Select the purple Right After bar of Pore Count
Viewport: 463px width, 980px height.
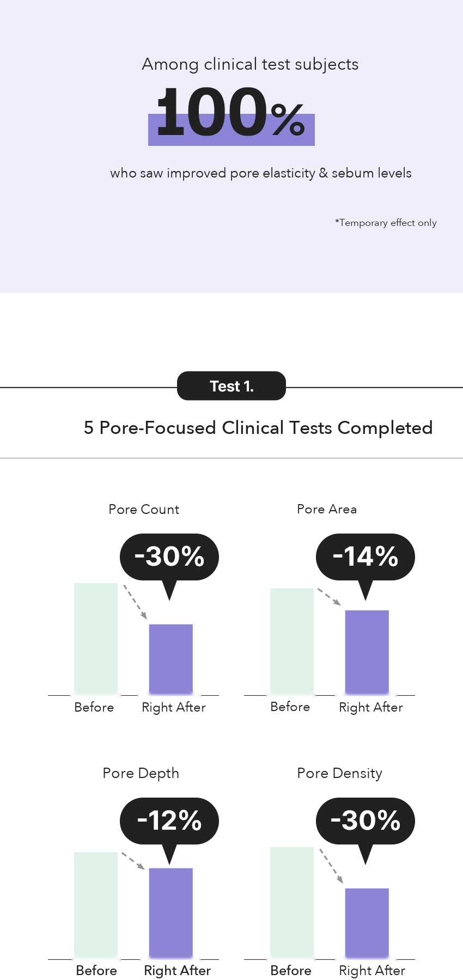[x=171, y=659]
